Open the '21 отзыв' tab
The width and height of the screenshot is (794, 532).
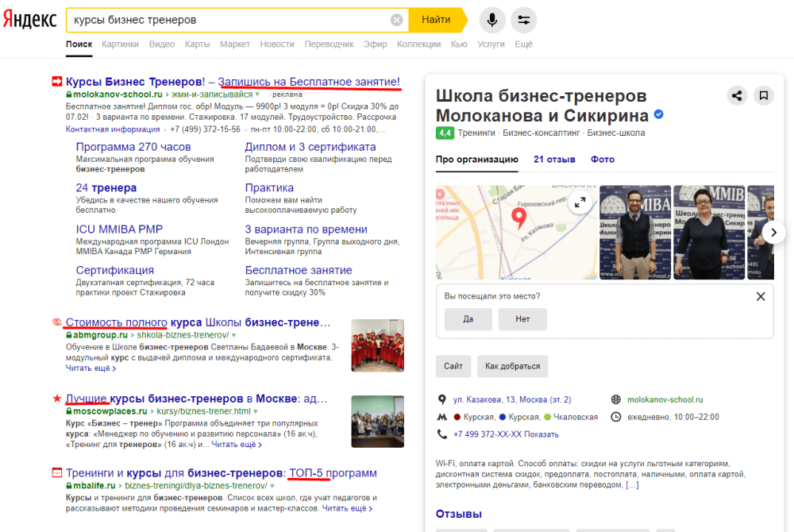pos(554,160)
